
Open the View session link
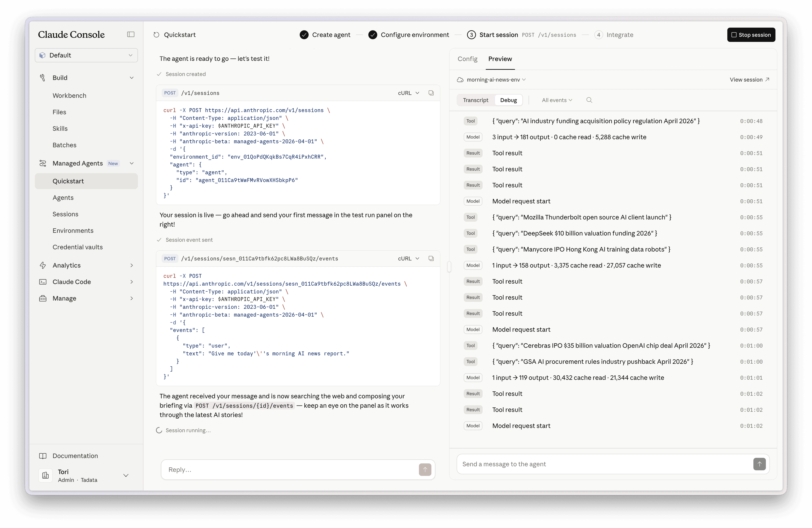(749, 80)
